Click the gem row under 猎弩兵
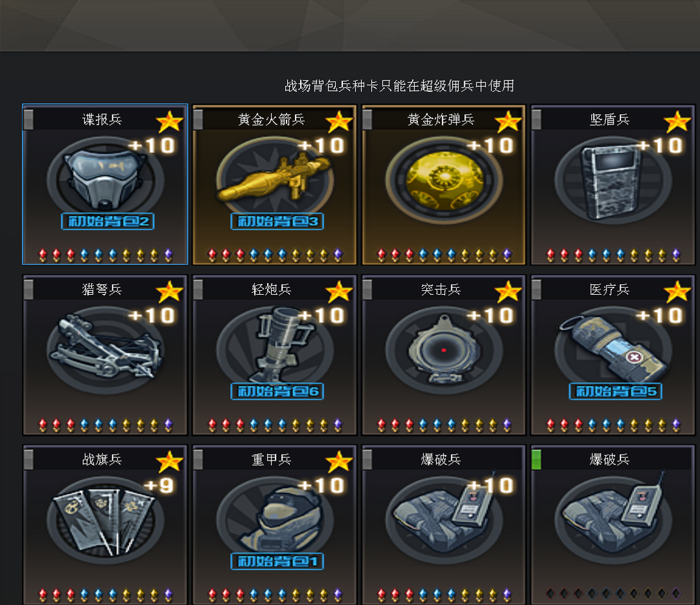The width and height of the screenshot is (700, 605). (106, 425)
